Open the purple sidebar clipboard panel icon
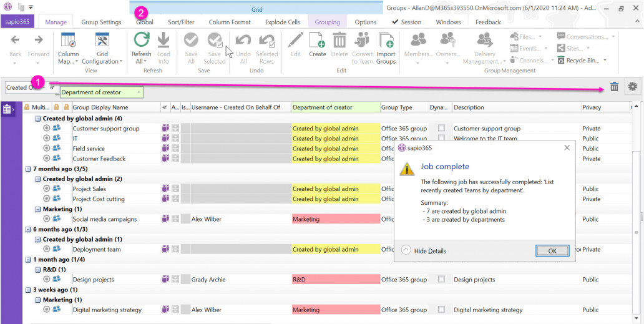Image resolution: width=644 pixels, height=324 pixels. [x=7, y=109]
